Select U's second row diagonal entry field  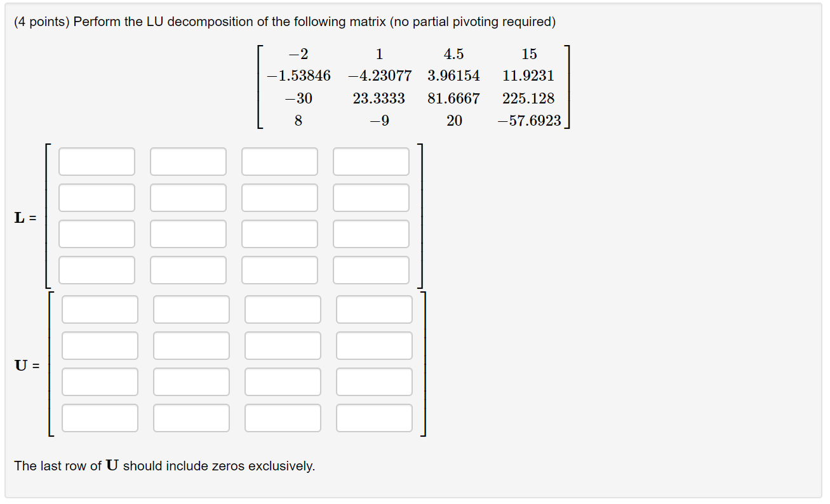(x=191, y=345)
